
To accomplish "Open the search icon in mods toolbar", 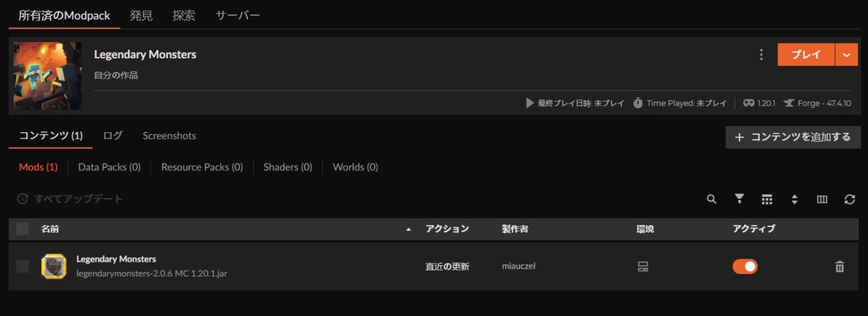I will click(711, 199).
